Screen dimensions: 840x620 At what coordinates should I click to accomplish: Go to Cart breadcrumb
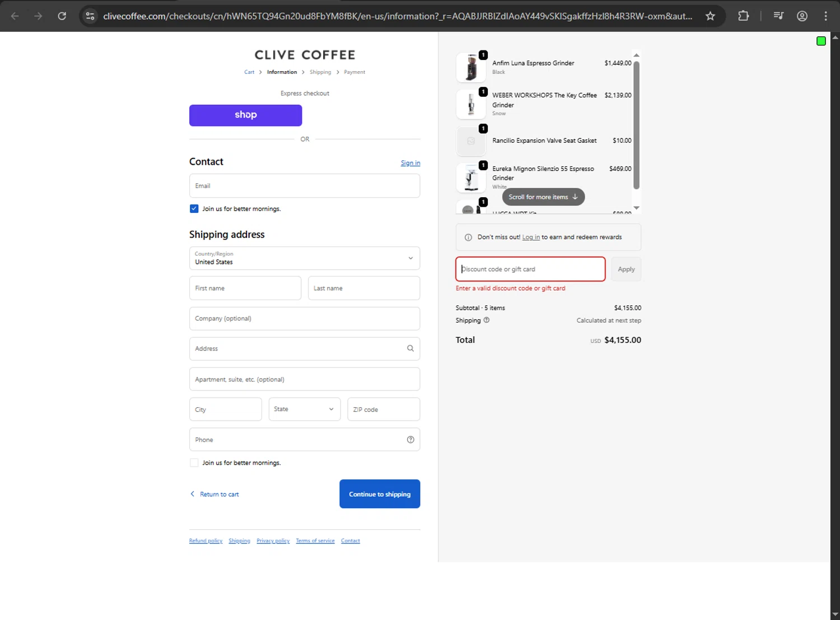(x=249, y=72)
